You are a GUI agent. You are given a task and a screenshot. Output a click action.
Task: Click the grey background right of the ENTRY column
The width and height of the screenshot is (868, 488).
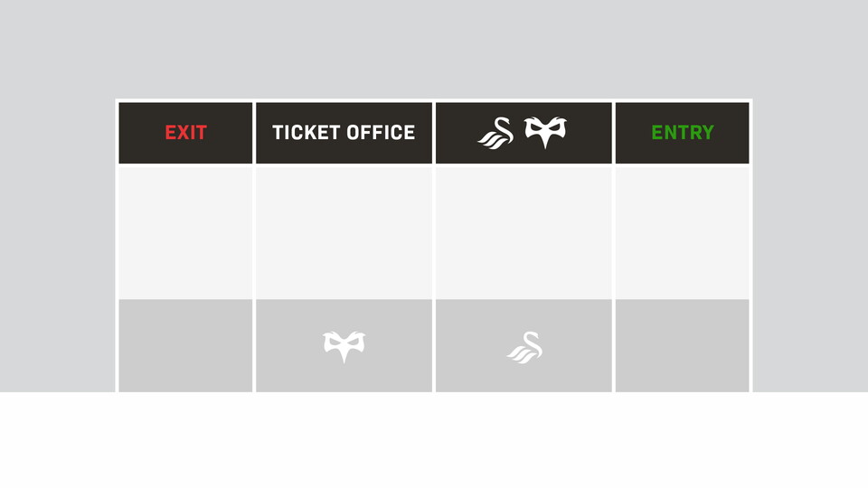pos(809,244)
